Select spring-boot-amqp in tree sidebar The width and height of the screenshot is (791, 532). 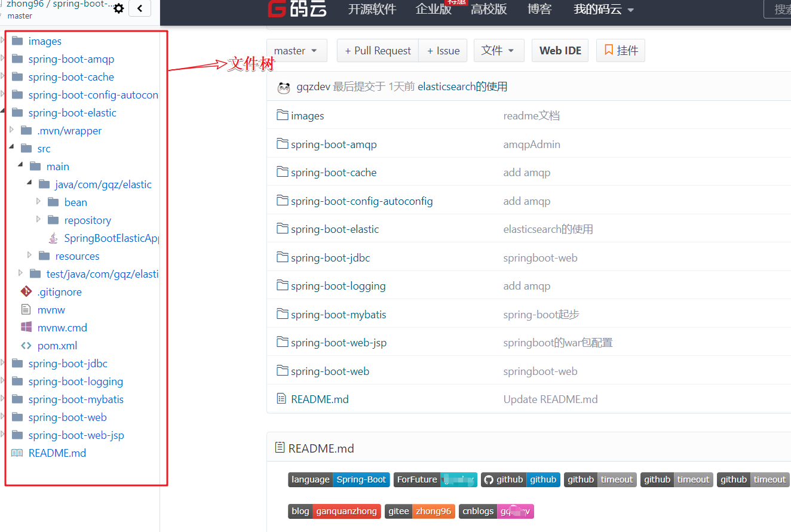point(71,59)
